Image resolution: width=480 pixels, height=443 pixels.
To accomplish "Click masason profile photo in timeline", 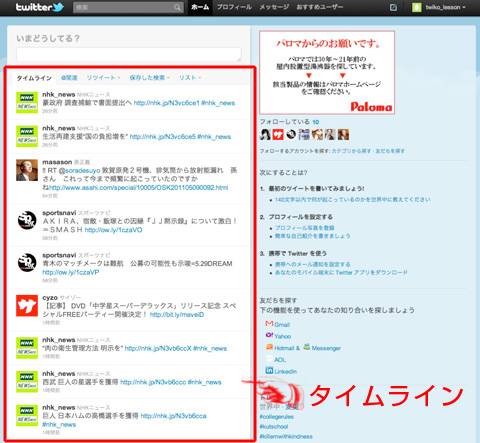I will [x=27, y=170].
